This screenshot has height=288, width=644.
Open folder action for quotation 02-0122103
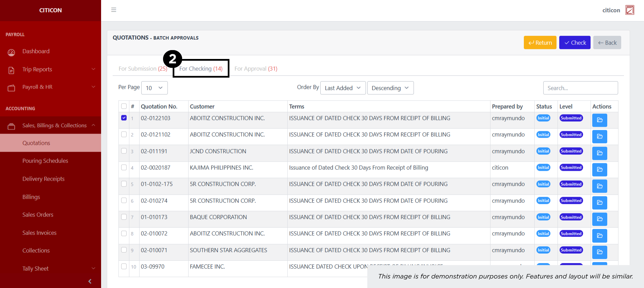pyautogui.click(x=599, y=120)
